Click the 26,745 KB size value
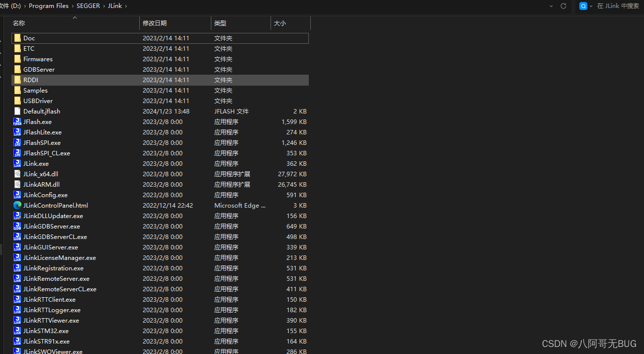Viewport: 644px width, 354px height. coord(292,184)
